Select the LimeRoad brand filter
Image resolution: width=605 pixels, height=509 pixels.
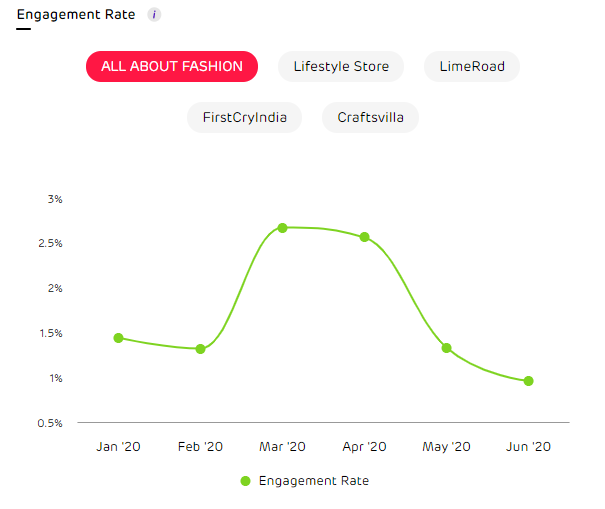pyautogui.click(x=472, y=67)
